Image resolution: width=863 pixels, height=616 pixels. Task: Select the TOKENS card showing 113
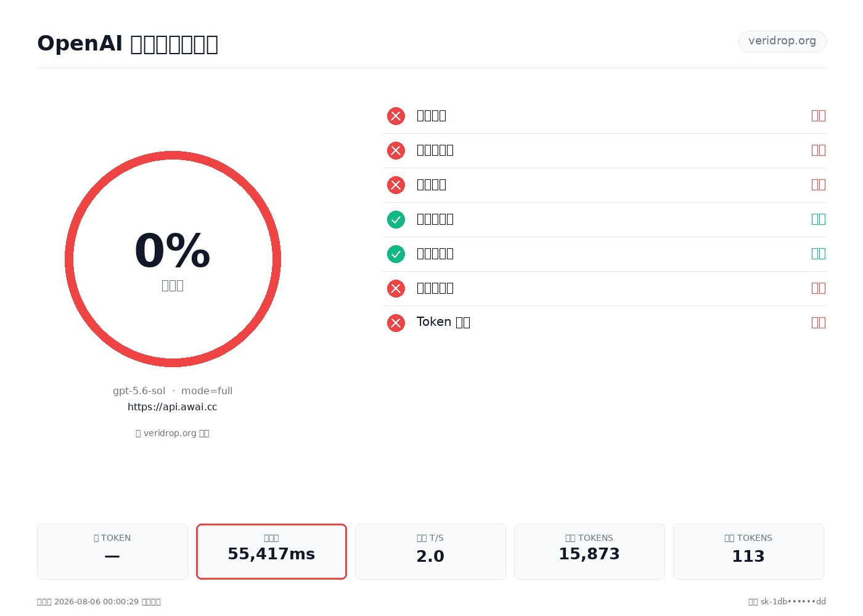click(x=748, y=551)
